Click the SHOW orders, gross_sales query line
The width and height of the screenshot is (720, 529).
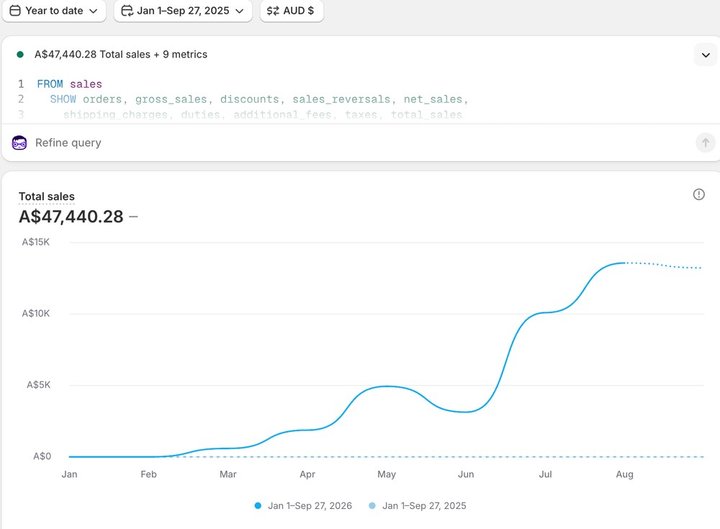(x=259, y=99)
